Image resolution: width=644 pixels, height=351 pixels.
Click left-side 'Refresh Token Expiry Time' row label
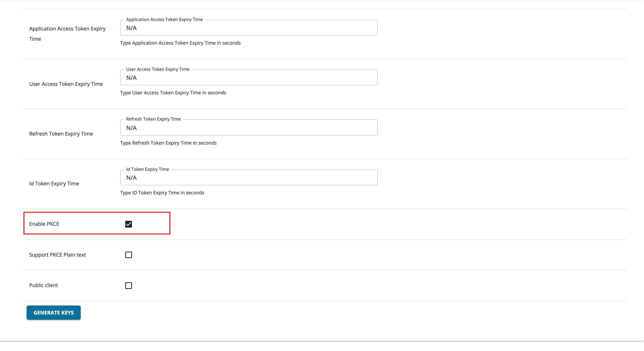[x=61, y=134]
